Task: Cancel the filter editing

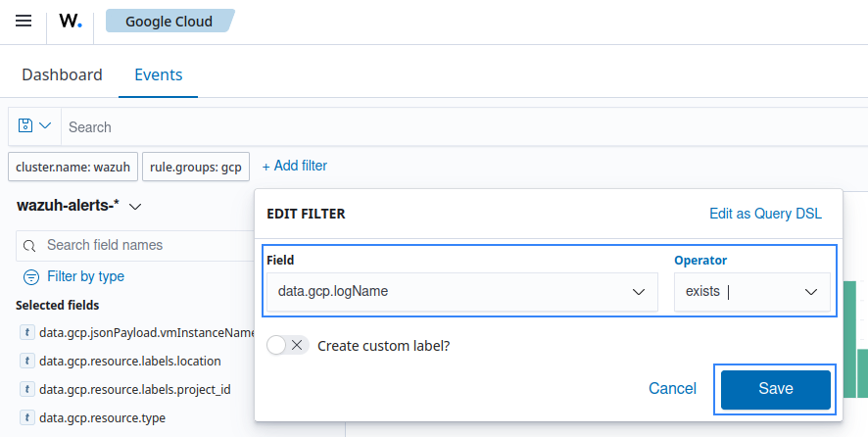Action: [672, 389]
